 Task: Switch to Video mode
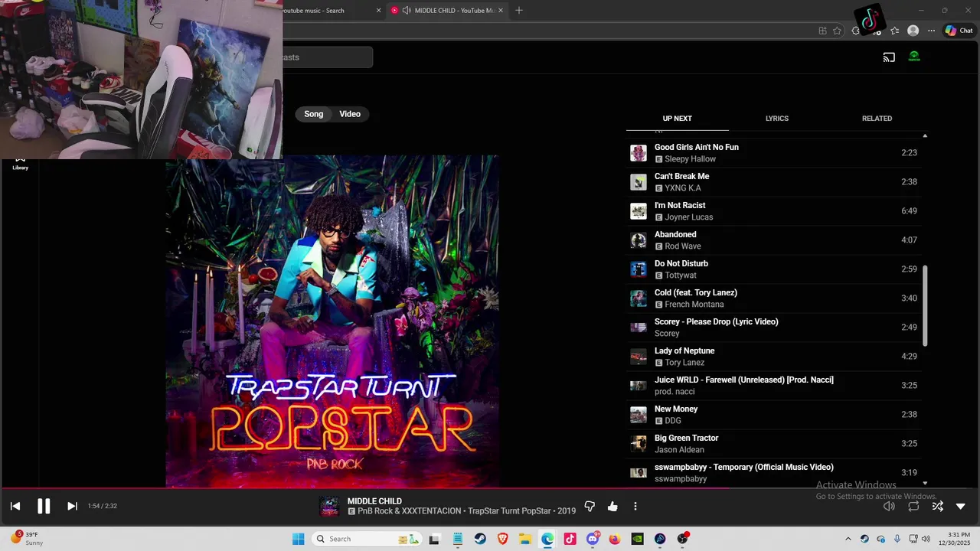(350, 114)
